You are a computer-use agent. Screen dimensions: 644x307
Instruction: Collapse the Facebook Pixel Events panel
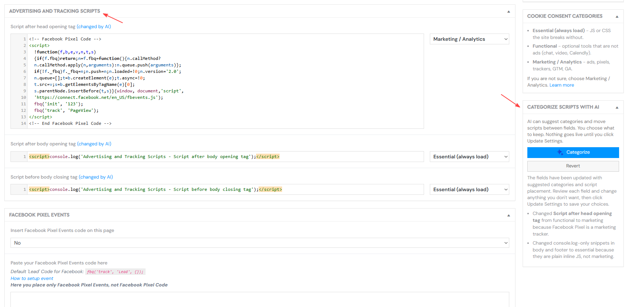click(x=509, y=215)
